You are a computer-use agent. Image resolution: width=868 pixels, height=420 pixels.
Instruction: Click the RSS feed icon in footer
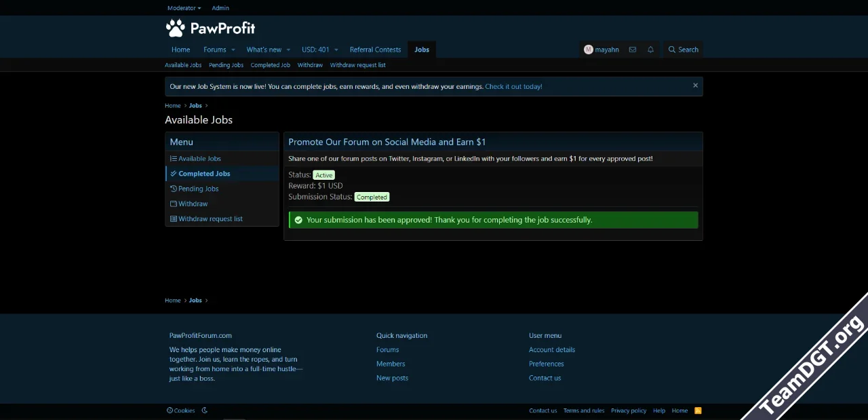[698, 411]
